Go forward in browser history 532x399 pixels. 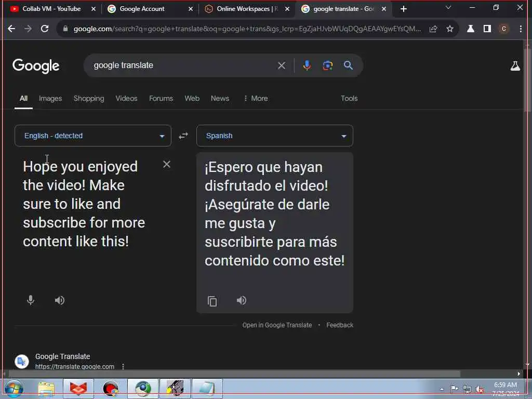pos(28,29)
